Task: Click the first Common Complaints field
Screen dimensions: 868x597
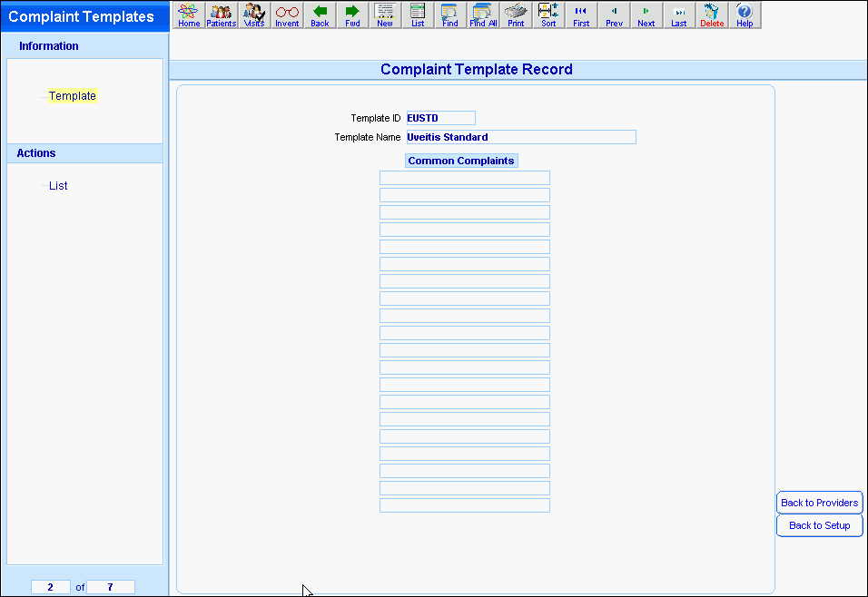Action: click(x=465, y=178)
